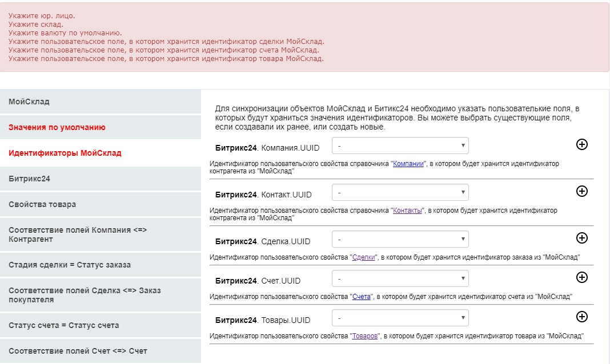The width and height of the screenshot is (610, 364).
Task: Switch to Значения по умолчанию tab
Action: (x=100, y=127)
